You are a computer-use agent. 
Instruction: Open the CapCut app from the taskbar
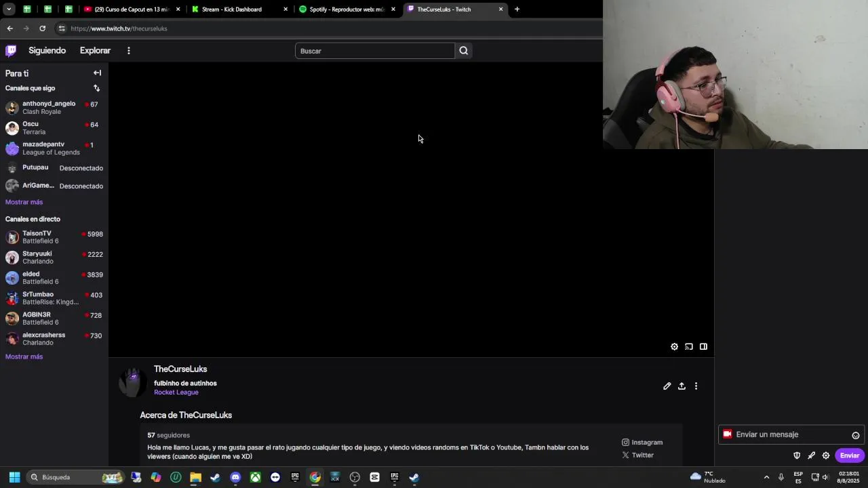(x=374, y=477)
